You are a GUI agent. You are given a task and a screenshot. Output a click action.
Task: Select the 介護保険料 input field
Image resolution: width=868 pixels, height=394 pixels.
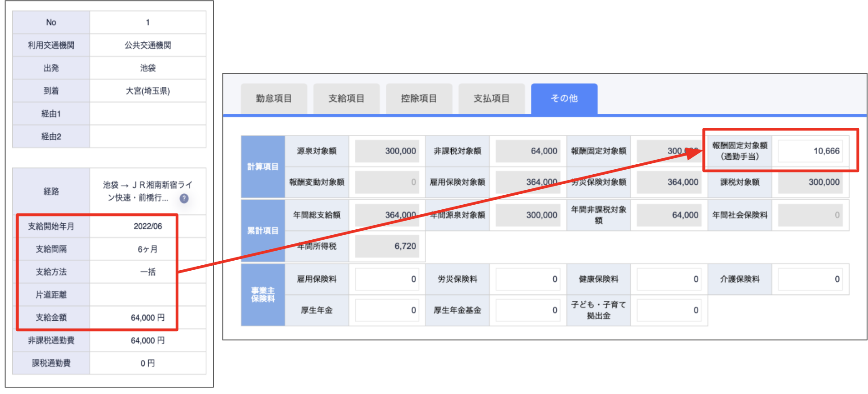[x=810, y=279]
